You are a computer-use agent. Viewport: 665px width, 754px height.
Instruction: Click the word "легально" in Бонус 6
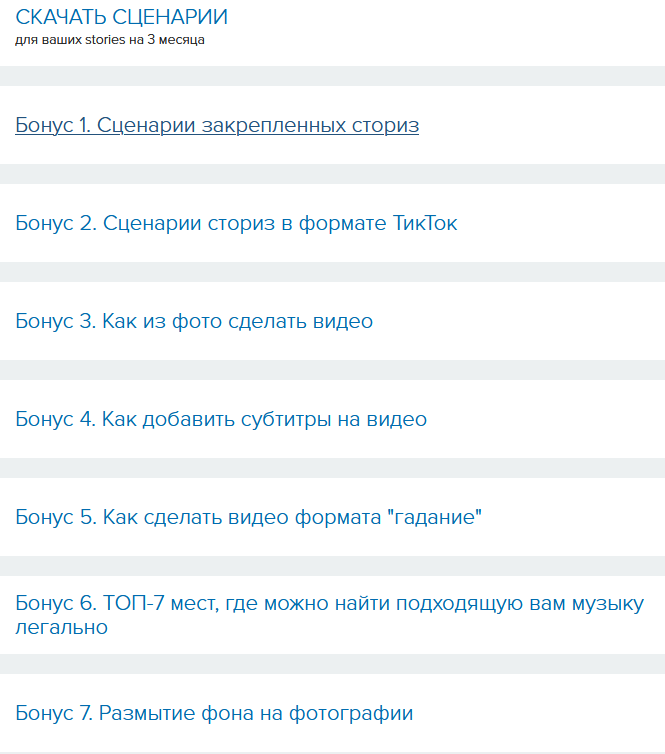coord(61,628)
